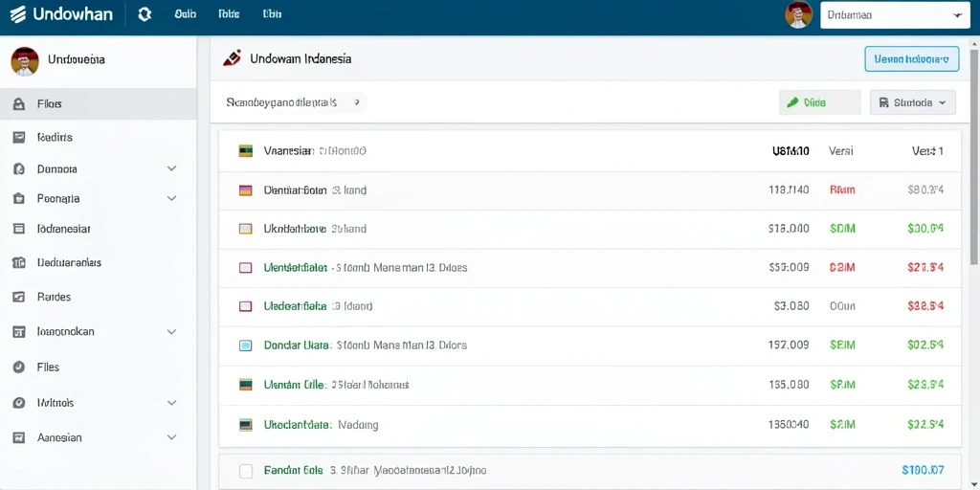
Task: Click the Ulentant Dlle row icon
Action: click(246, 385)
